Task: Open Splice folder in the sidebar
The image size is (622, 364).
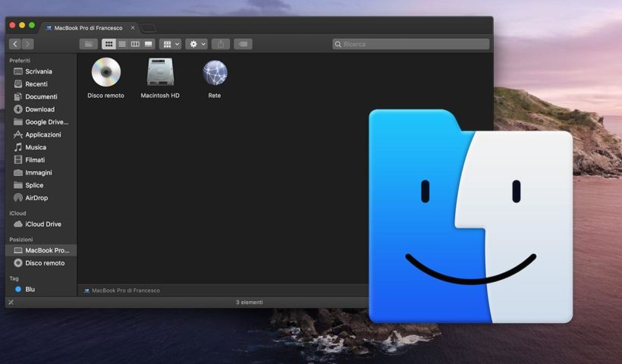Action: (34, 185)
